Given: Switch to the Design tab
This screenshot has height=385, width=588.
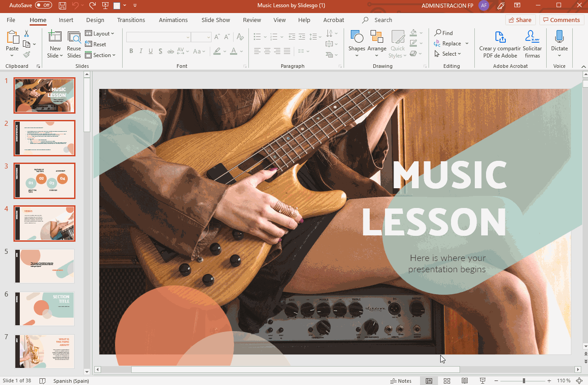Looking at the screenshot, I should click(x=95, y=20).
